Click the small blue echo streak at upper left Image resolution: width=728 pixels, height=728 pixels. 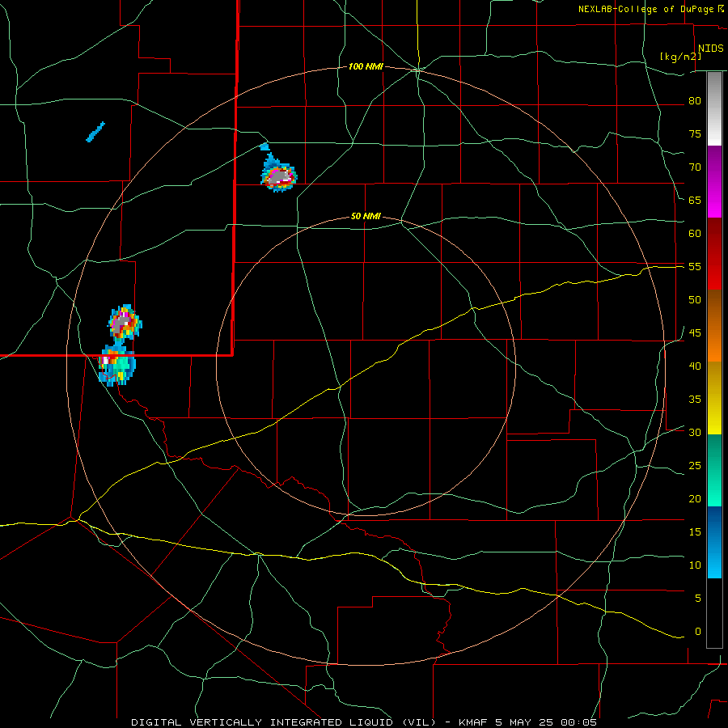(95, 132)
